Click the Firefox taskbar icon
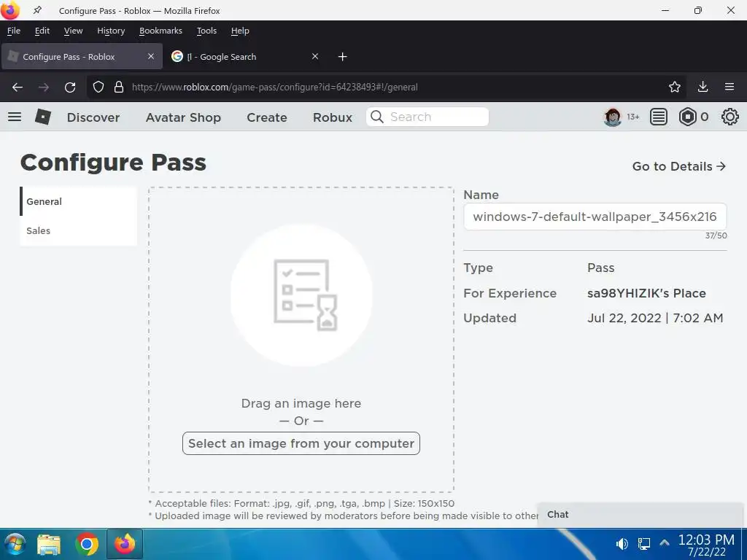 coord(125,544)
